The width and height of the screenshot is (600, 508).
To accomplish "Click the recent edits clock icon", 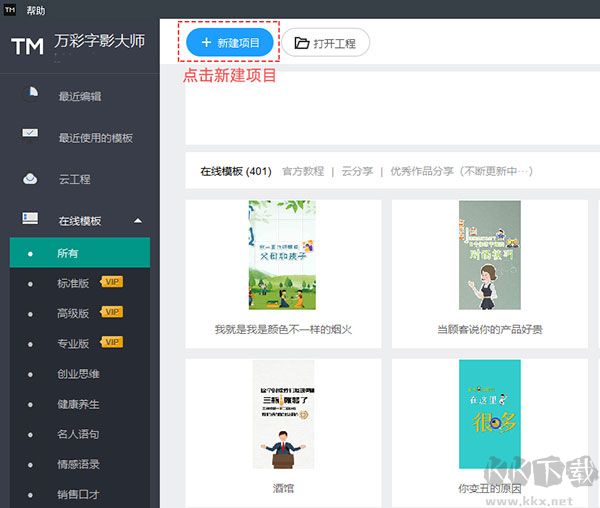I will pos(31,95).
